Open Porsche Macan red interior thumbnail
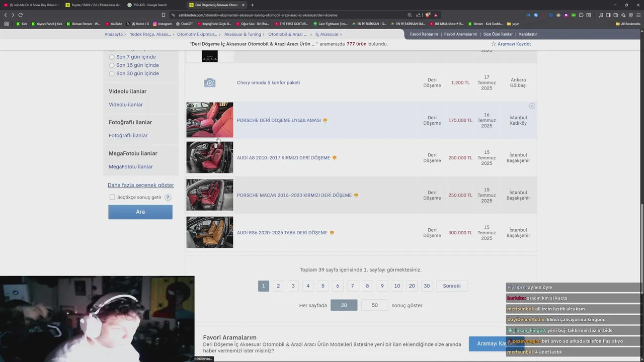The image size is (644, 362). click(210, 195)
